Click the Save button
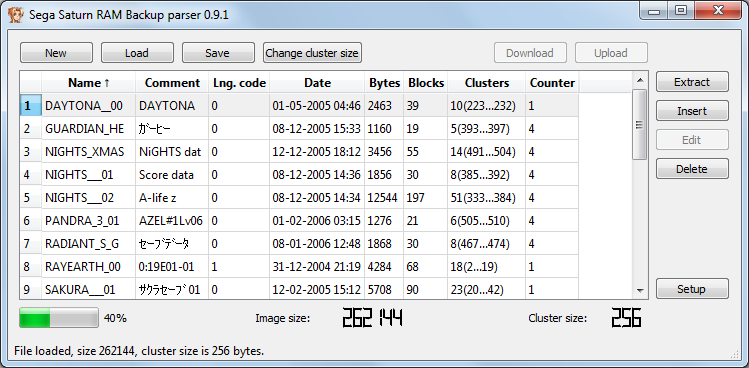Viewport: 749px width, 368px height. [x=218, y=53]
